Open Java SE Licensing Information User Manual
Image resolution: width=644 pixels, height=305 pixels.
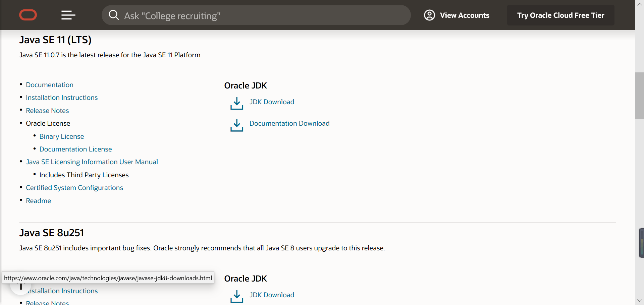tap(92, 162)
